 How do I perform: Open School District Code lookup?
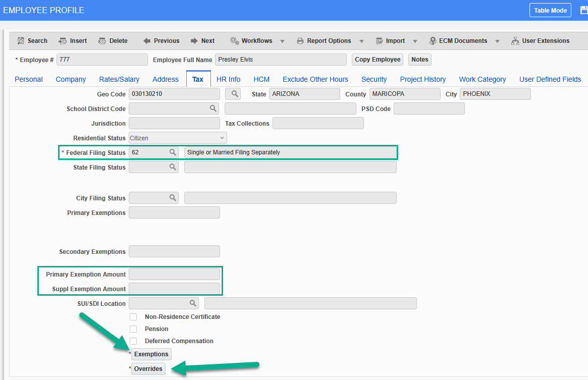pos(213,108)
